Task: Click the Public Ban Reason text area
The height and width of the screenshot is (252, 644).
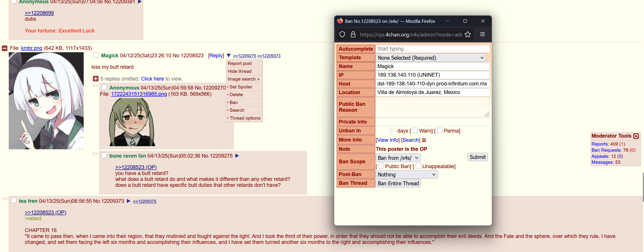Action: coord(432,107)
